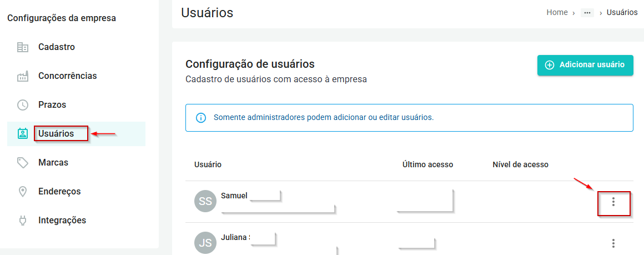This screenshot has height=255, width=644.
Task: Click the Cadastro building icon
Action: 23,47
